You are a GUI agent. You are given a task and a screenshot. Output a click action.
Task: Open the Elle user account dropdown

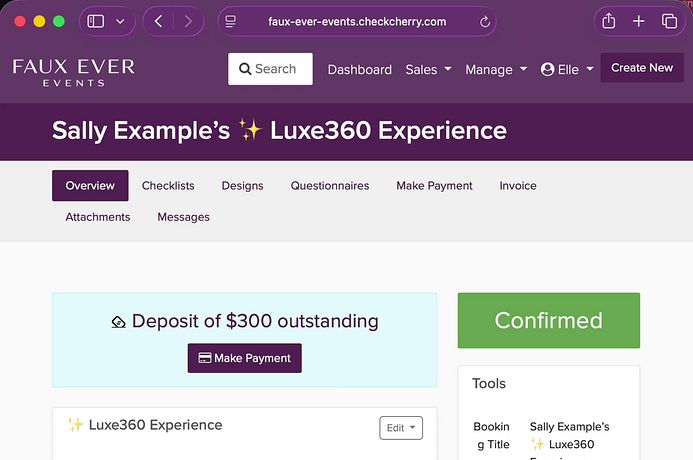pyautogui.click(x=567, y=69)
